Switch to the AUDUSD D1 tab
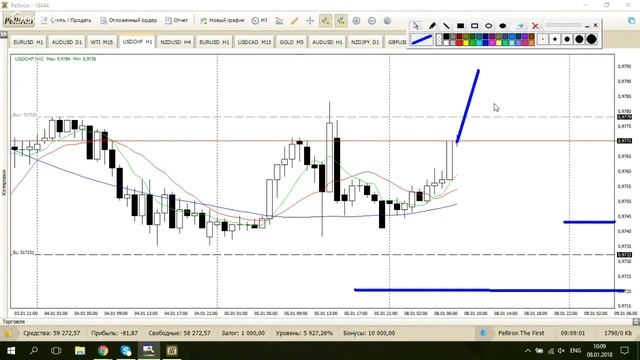 point(67,42)
